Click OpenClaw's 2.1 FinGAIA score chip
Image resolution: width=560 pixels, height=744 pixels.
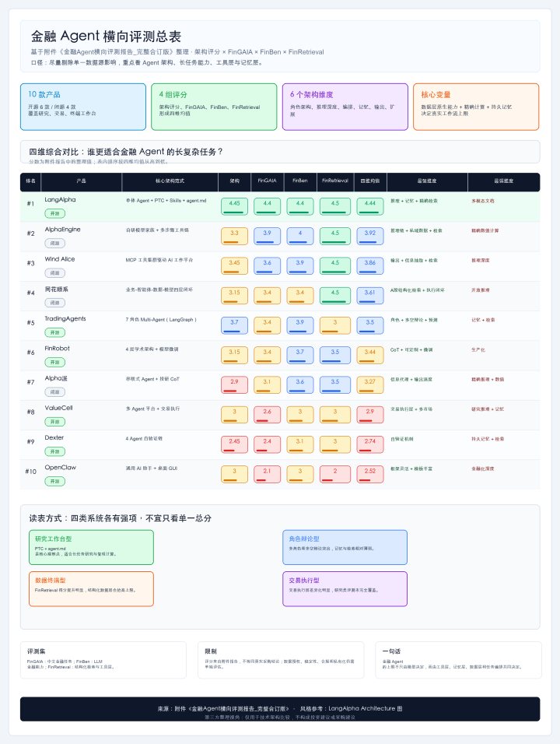pos(267,475)
